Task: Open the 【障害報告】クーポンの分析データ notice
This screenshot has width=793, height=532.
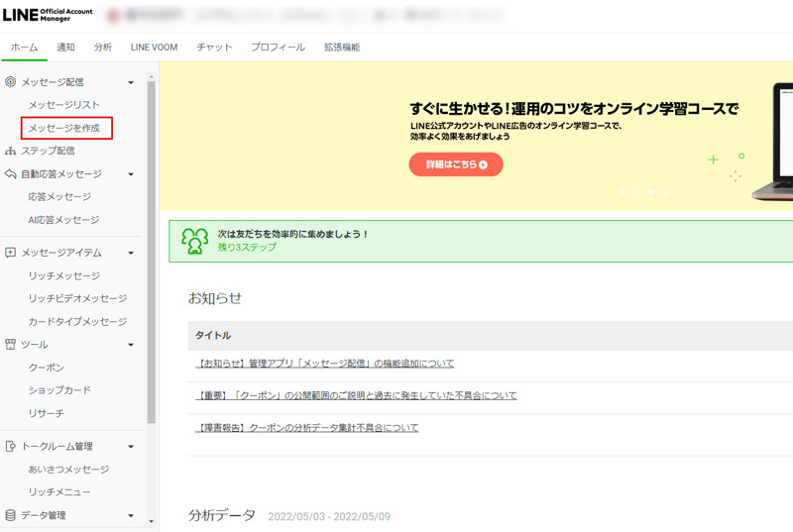Action: (x=307, y=427)
